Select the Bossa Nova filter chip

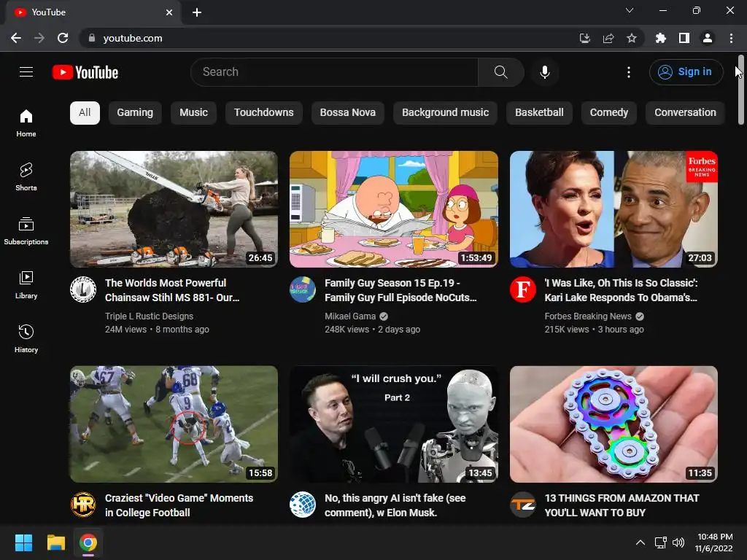point(348,113)
